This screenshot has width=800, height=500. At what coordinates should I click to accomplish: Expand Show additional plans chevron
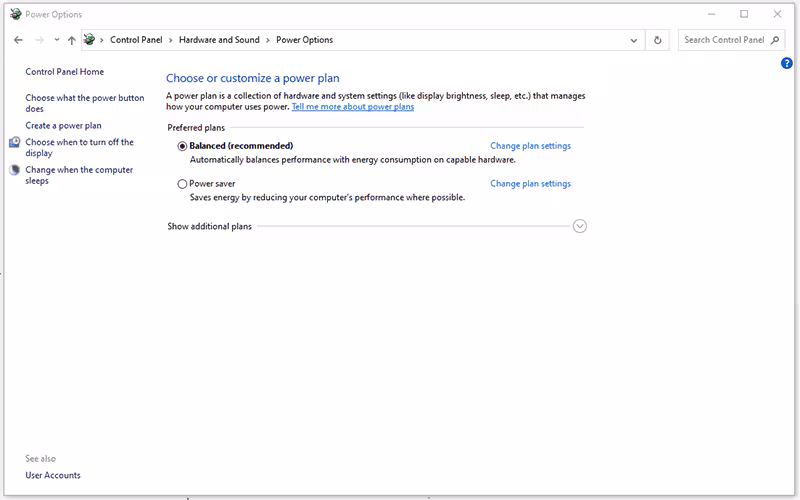pos(580,226)
